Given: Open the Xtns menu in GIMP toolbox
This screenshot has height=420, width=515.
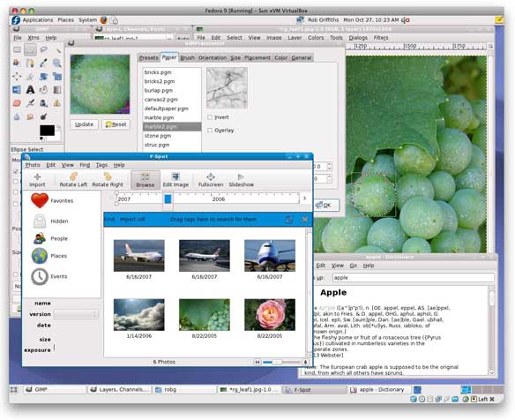Looking at the screenshot, I should 34,38.
